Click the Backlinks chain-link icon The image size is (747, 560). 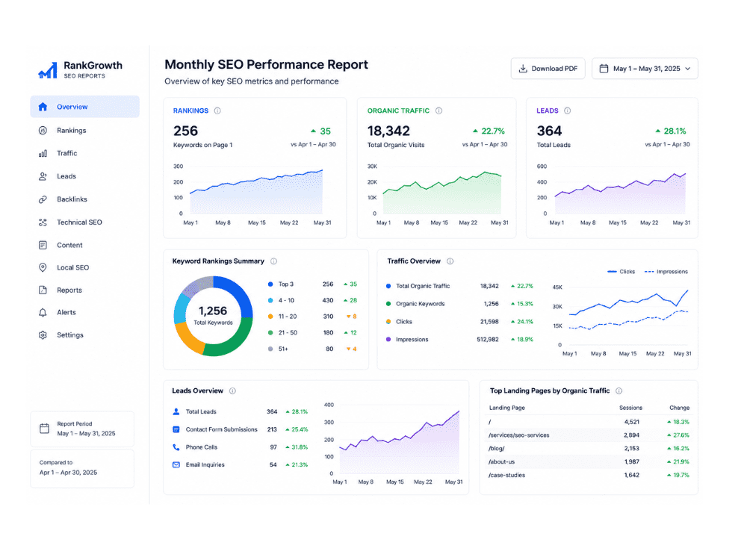[43, 199]
